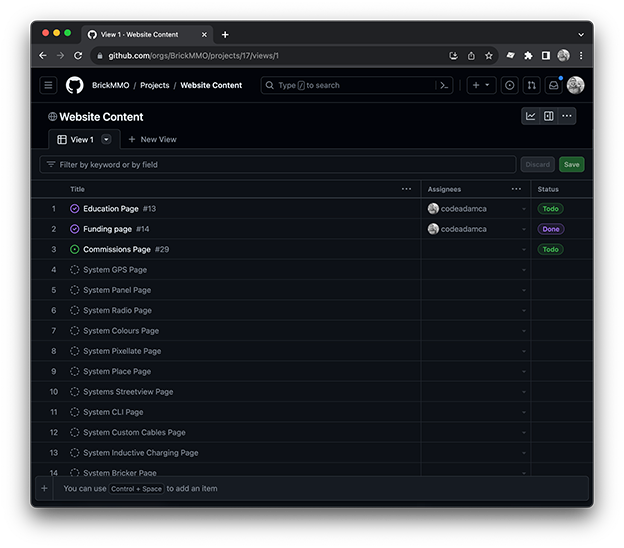Click the green Save button
Image resolution: width=624 pixels, height=548 pixels.
coord(571,164)
